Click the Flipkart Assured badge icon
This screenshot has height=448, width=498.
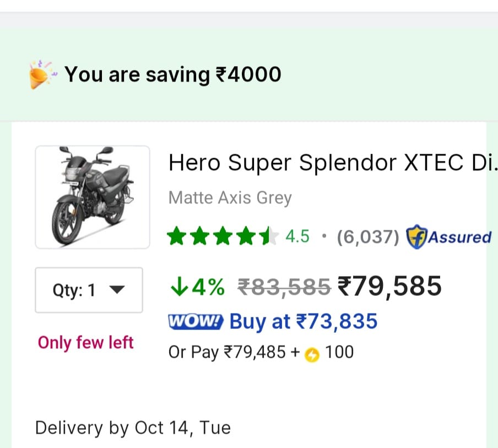click(x=416, y=238)
